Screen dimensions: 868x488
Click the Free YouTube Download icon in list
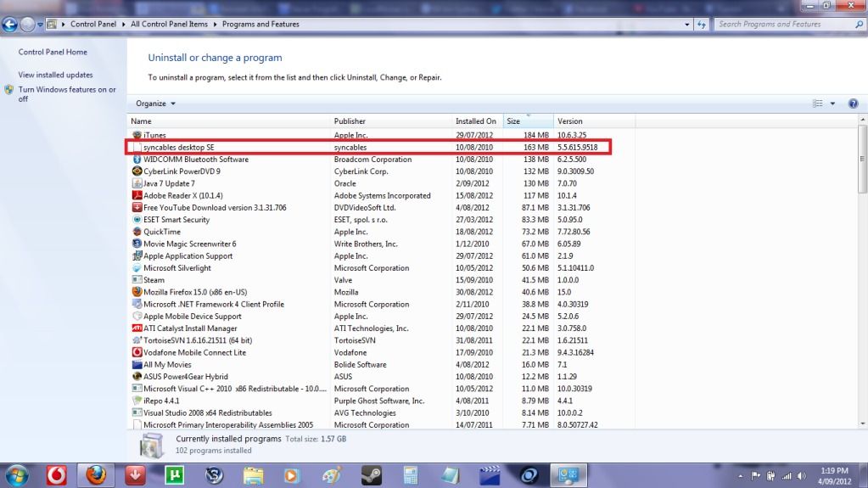click(137, 207)
